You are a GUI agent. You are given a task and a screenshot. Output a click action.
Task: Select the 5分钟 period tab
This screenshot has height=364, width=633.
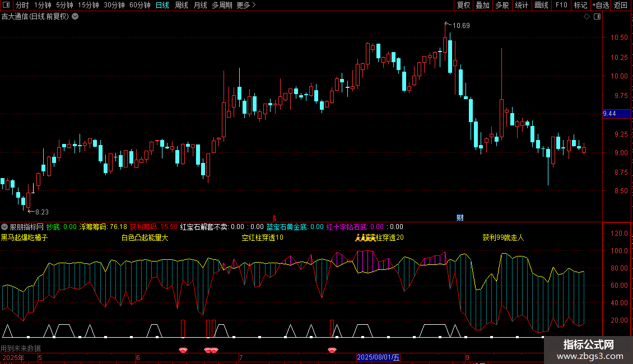tap(64, 5)
